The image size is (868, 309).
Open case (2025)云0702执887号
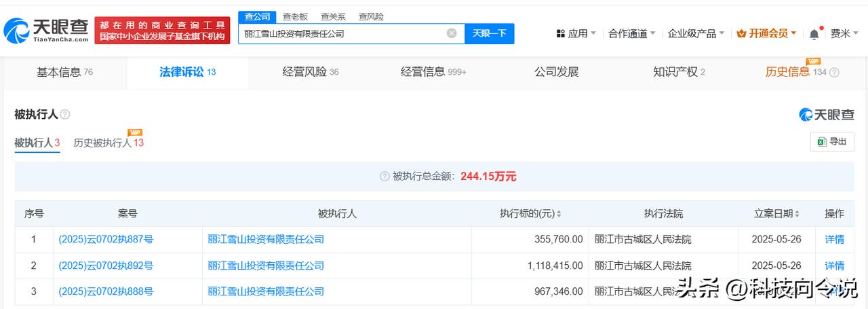106,239
